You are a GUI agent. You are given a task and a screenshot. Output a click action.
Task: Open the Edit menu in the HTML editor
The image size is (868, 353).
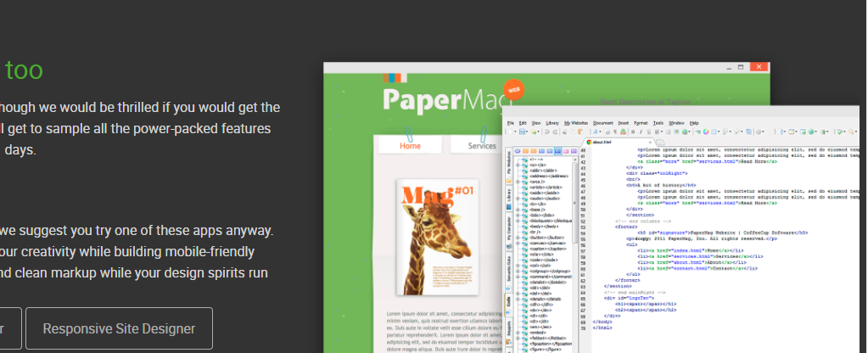pyautogui.click(x=523, y=123)
